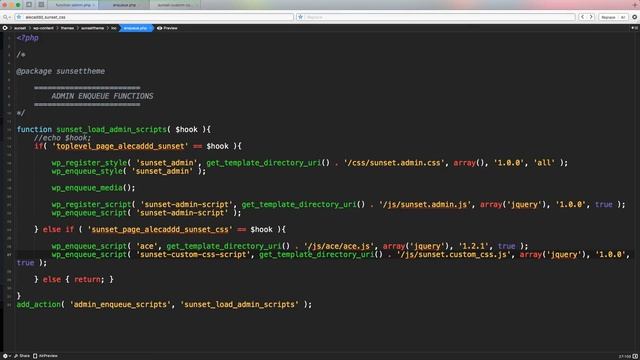Viewport: 640px width, 360px height.
Task: Switch to the sunset-custom-css tab
Action: [x=175, y=5]
